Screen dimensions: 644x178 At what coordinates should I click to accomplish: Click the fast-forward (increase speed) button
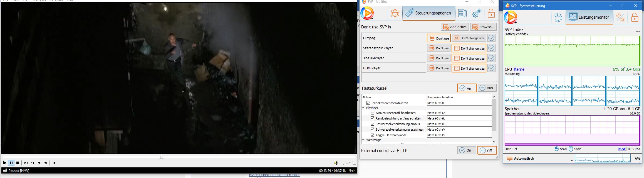point(39,163)
